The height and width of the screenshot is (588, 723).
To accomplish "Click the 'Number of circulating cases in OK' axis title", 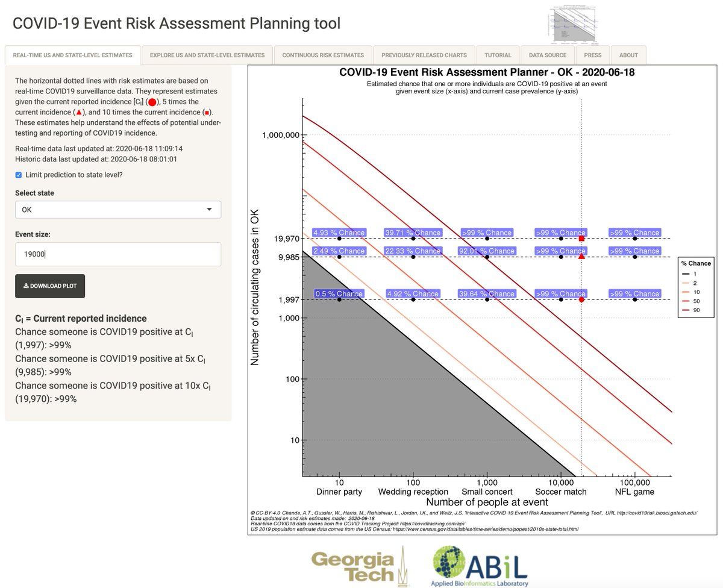I will click(255, 287).
